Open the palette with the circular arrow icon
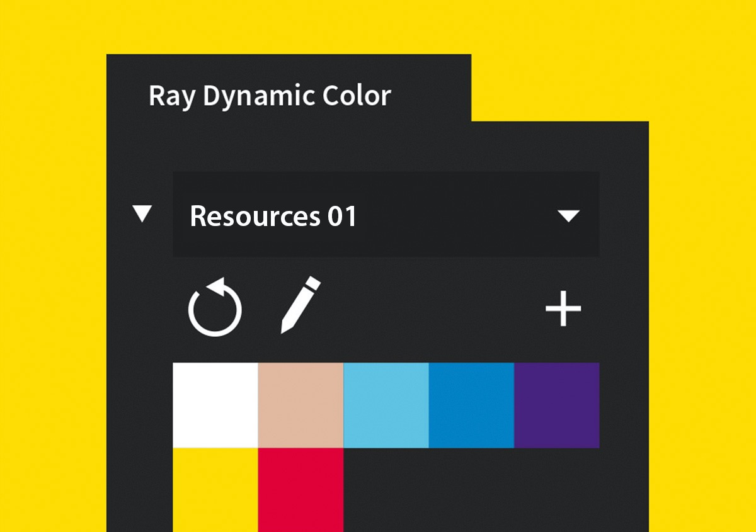The height and width of the screenshot is (532, 756). coord(215,308)
